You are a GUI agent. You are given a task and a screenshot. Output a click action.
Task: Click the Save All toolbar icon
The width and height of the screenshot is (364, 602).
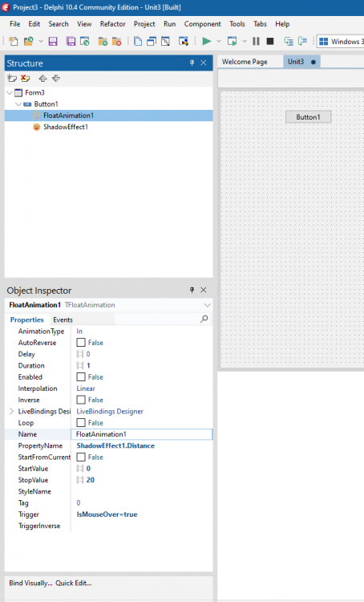tap(71, 41)
